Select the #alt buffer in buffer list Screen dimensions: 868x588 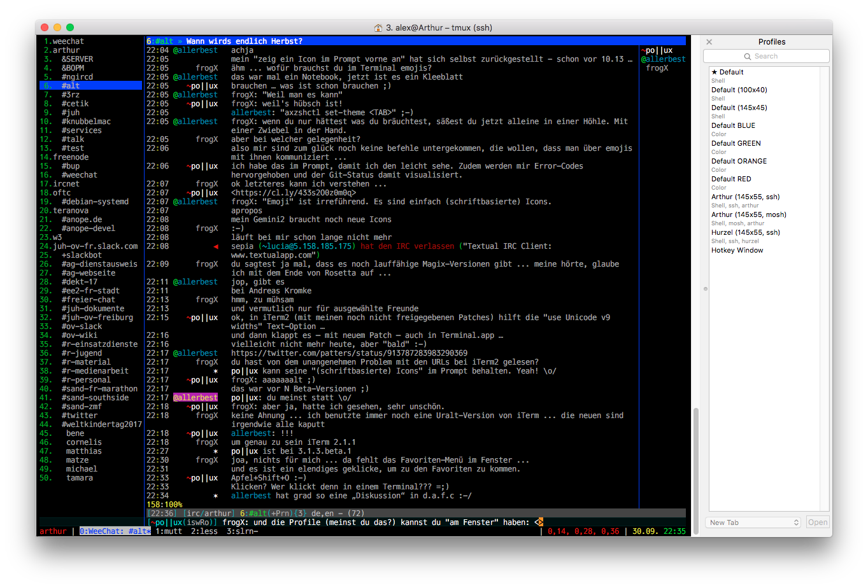90,85
